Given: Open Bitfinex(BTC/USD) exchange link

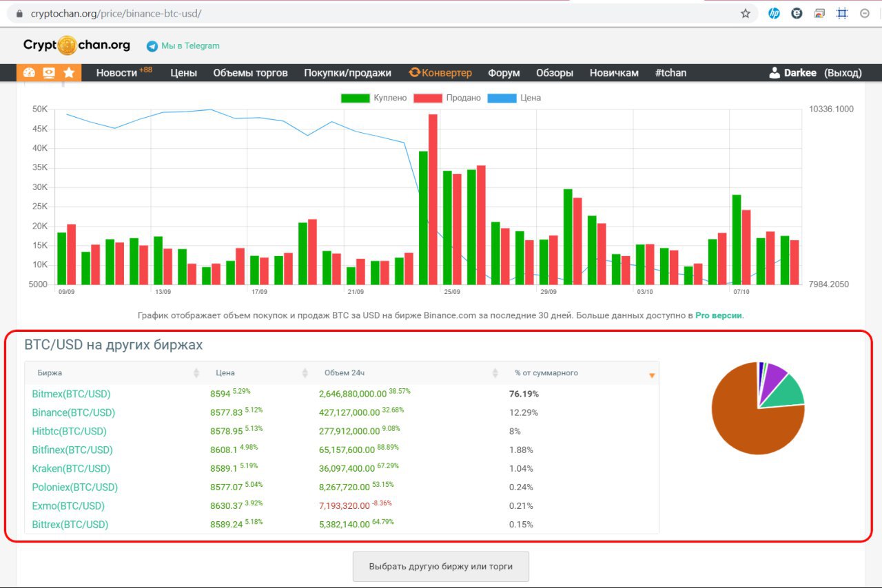Looking at the screenshot, I should point(72,450).
